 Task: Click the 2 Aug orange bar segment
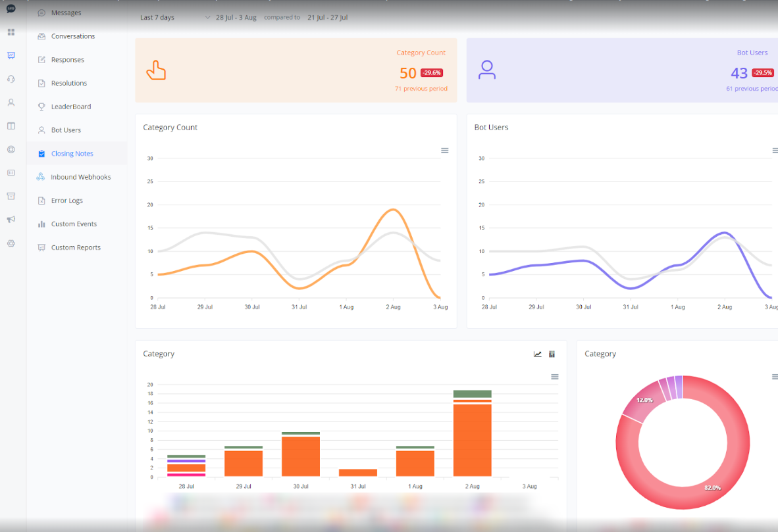pyautogui.click(x=472, y=441)
